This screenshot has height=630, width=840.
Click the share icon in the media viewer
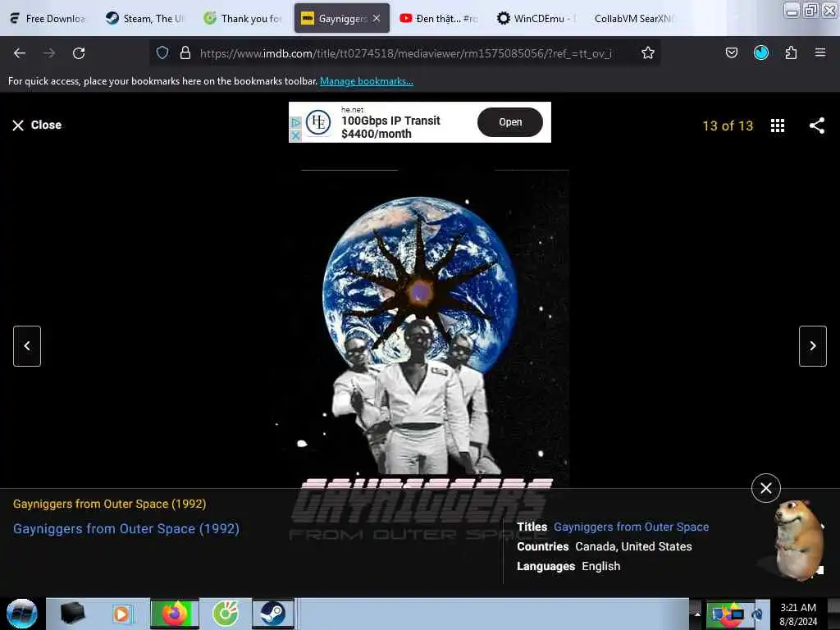(816, 126)
